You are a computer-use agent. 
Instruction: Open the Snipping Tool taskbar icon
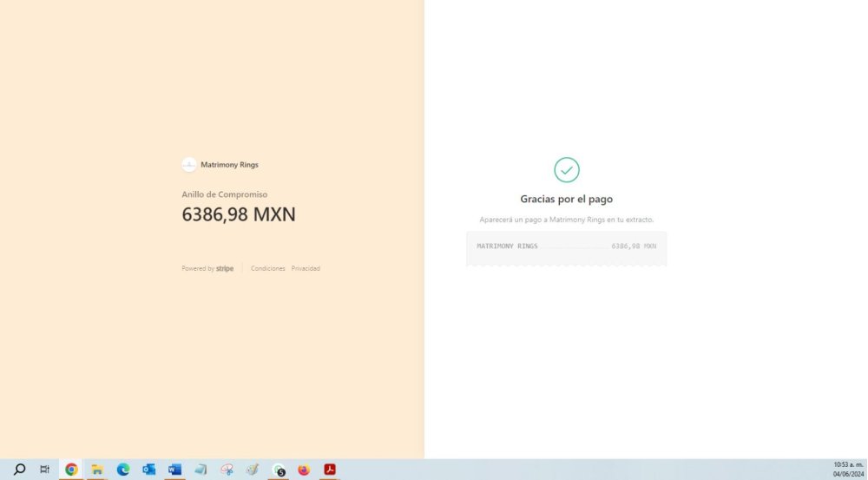pyautogui.click(x=227, y=470)
